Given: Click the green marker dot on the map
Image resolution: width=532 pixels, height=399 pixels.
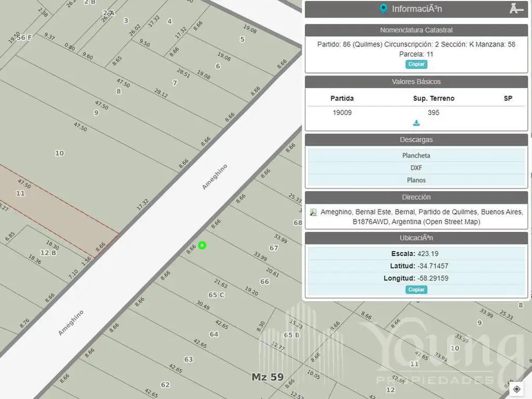Looking at the screenshot, I should (x=202, y=245).
